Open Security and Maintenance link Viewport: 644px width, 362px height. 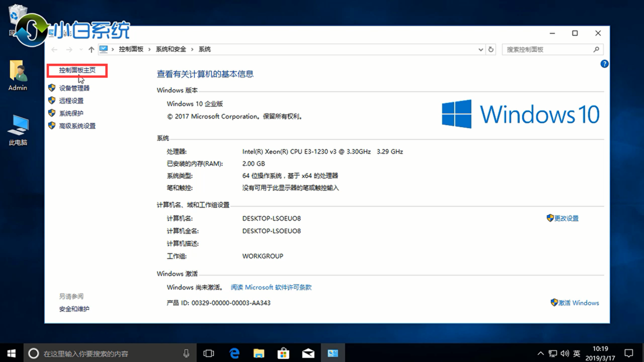pyautogui.click(x=74, y=309)
